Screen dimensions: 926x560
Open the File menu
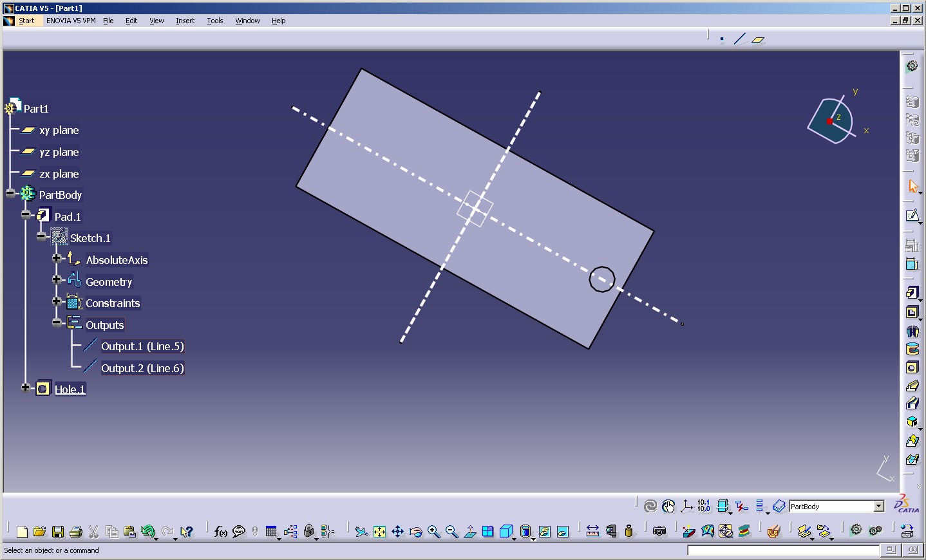(x=108, y=21)
